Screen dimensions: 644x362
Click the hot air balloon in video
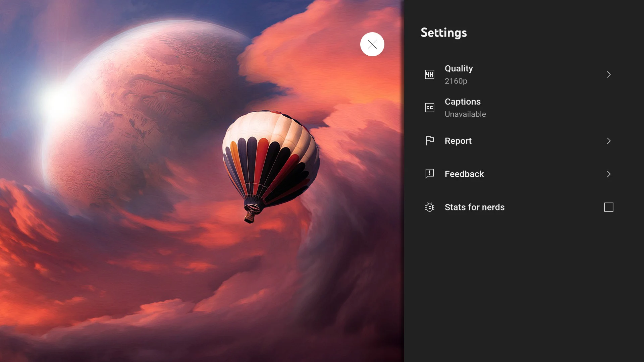(x=270, y=158)
